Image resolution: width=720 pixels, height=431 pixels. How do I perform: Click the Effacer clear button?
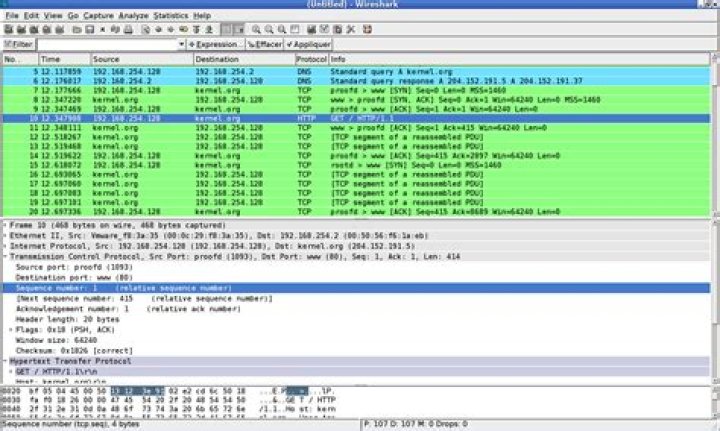click(265, 45)
